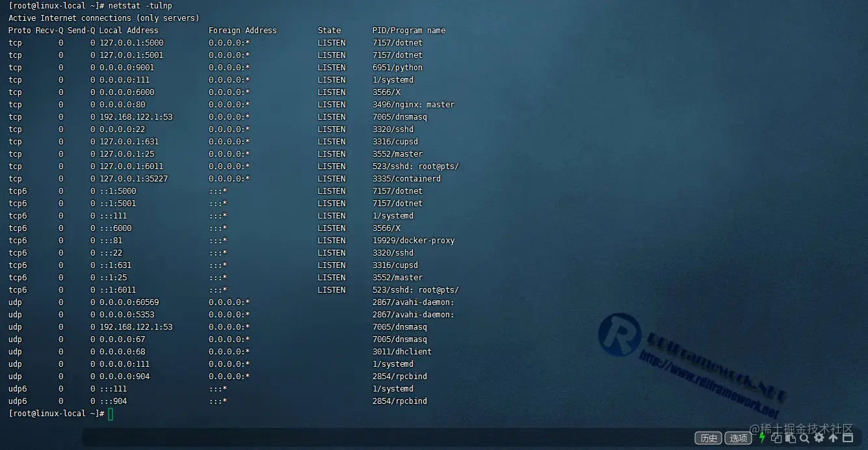Click '2867/avahi-daemon:' in the 0.0.0.0:5353 row
This screenshot has height=450, width=868.
(x=414, y=315)
